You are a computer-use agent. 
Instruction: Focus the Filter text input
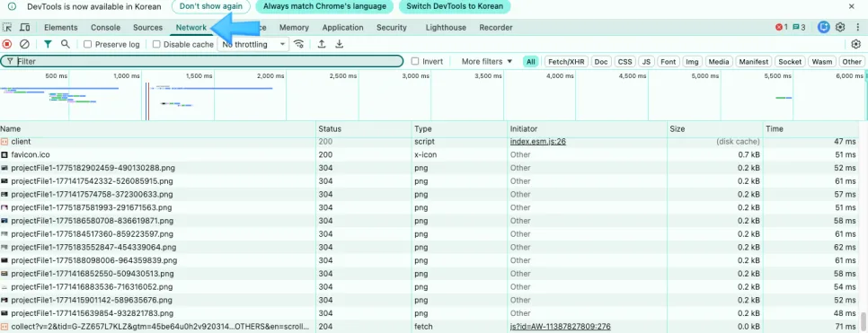click(x=202, y=61)
